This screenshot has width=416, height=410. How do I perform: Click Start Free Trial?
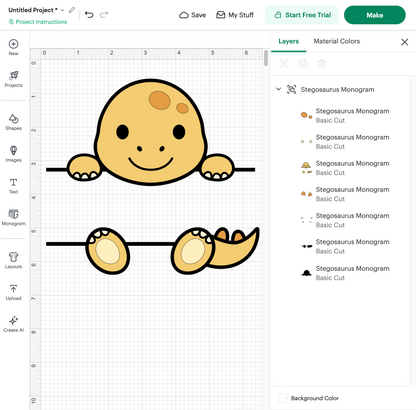pyautogui.click(x=302, y=15)
